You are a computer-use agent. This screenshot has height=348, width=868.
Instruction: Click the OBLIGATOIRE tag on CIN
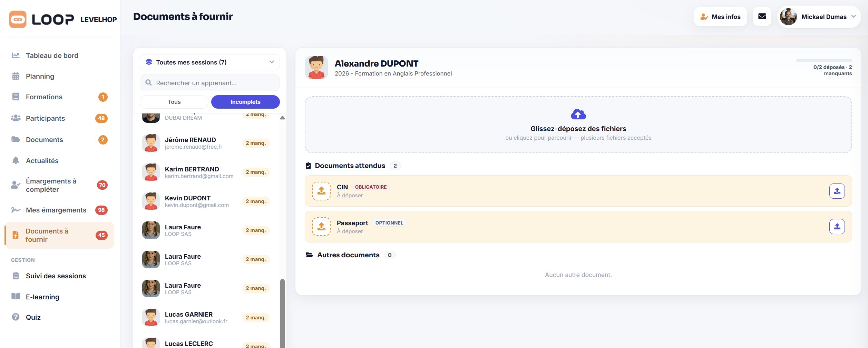pos(371,187)
